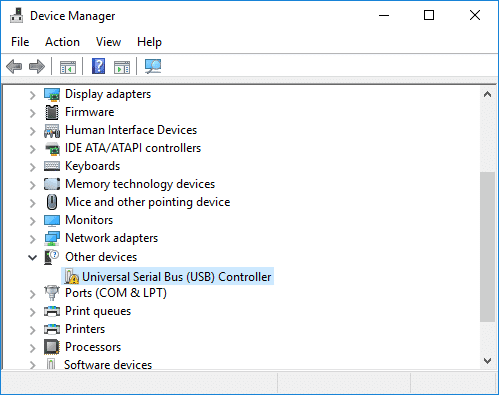The width and height of the screenshot is (499, 395).
Task: Click the Ports (COM & LPT) icon
Action: tap(52, 293)
